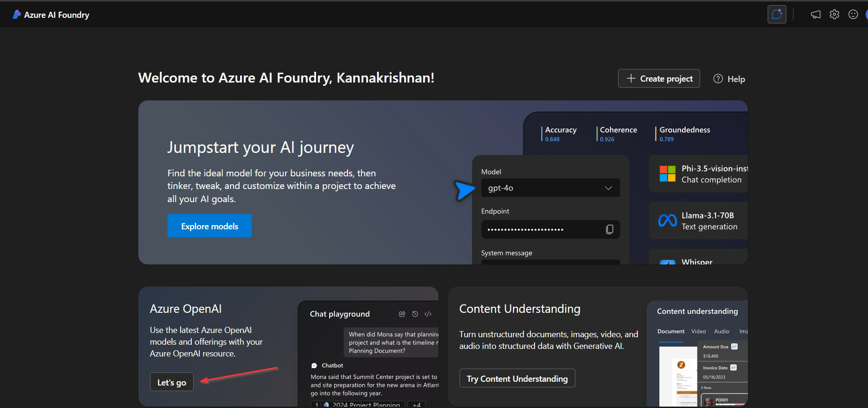868x408 pixels.
Task: Click the Invoice Date 05/18/2023 value
Action: tap(714, 377)
